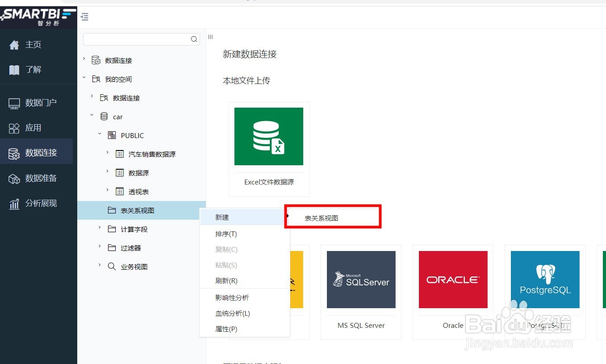Collapse the PUBLIC schema node
The width and height of the screenshot is (606, 364).
pyautogui.click(x=100, y=134)
